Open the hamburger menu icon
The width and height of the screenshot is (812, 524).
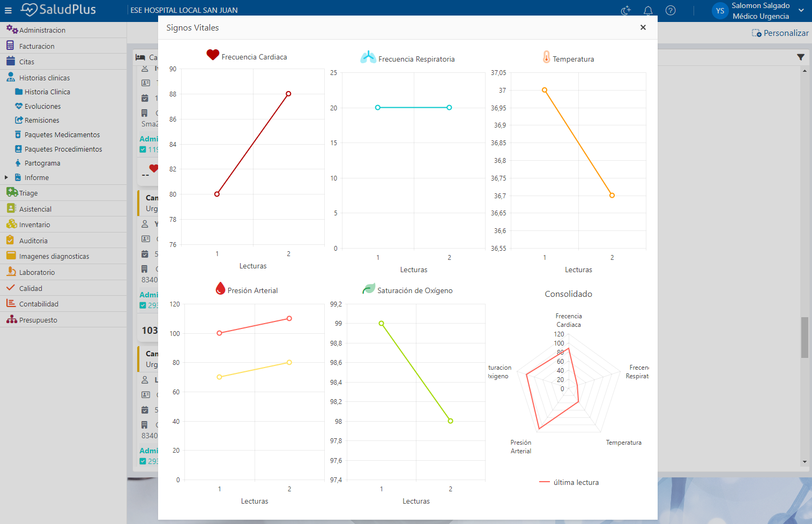point(8,10)
